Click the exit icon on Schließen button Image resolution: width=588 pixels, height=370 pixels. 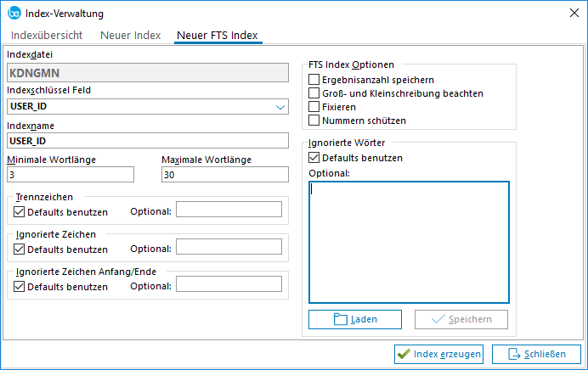point(515,354)
